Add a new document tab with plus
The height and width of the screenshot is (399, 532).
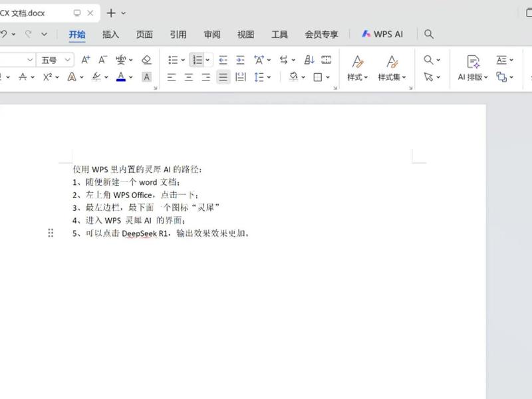tap(111, 13)
